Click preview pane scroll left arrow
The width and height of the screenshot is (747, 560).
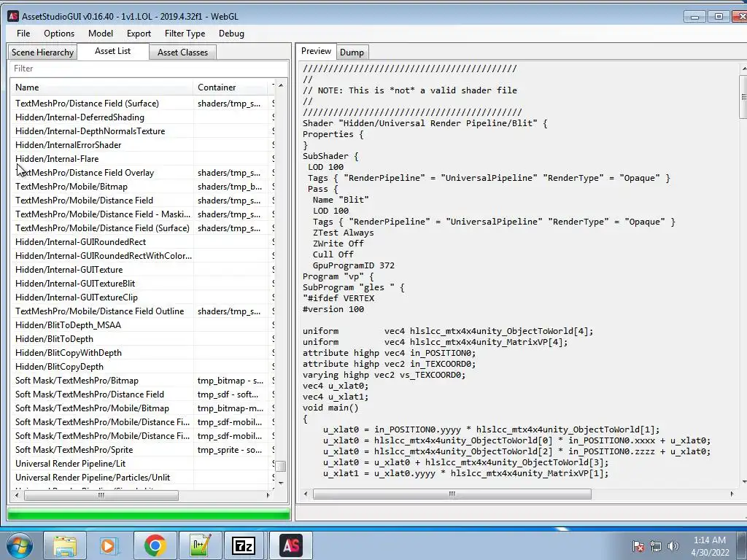(x=306, y=494)
